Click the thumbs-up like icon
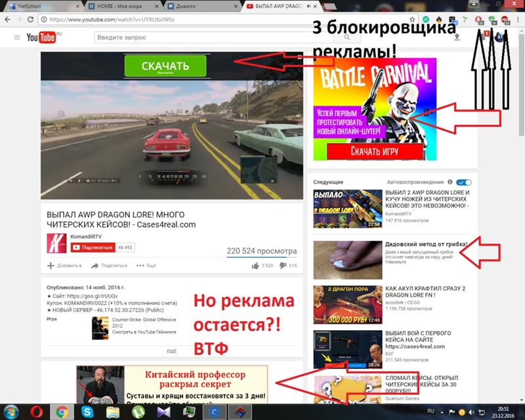The image size is (525, 420). click(255, 266)
